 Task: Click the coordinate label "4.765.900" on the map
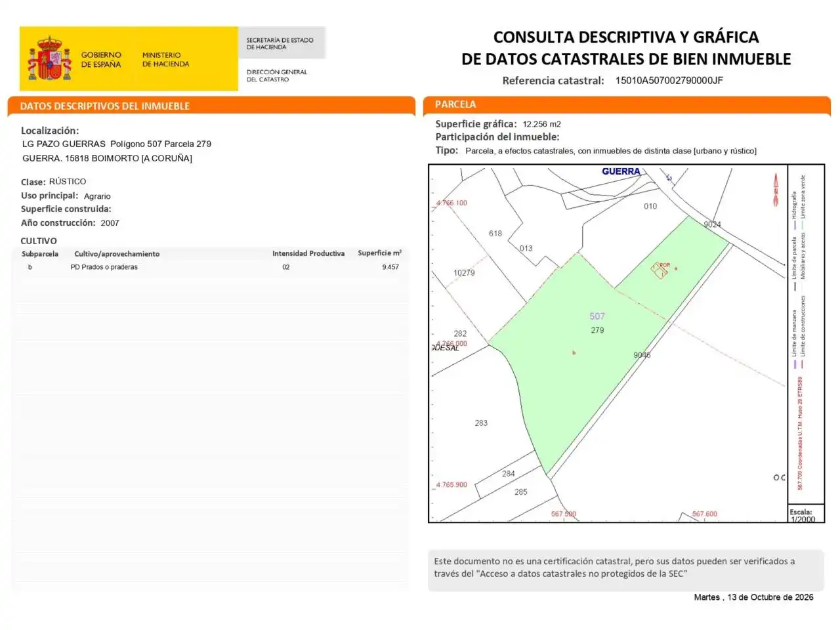[451, 485]
